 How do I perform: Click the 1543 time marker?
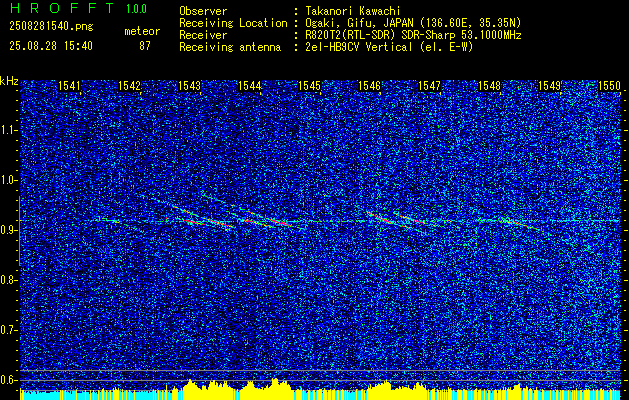(x=189, y=86)
